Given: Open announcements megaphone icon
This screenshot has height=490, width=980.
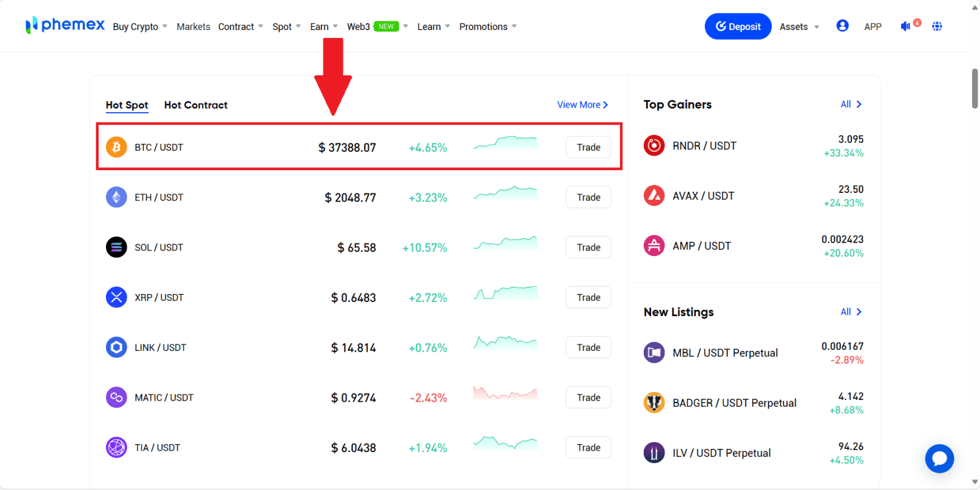Looking at the screenshot, I should [x=905, y=26].
